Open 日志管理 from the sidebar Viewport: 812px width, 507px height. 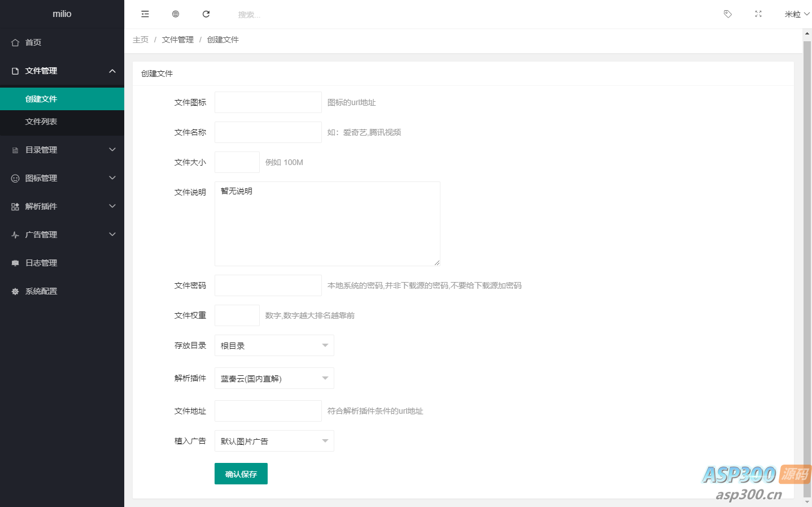pyautogui.click(x=41, y=263)
